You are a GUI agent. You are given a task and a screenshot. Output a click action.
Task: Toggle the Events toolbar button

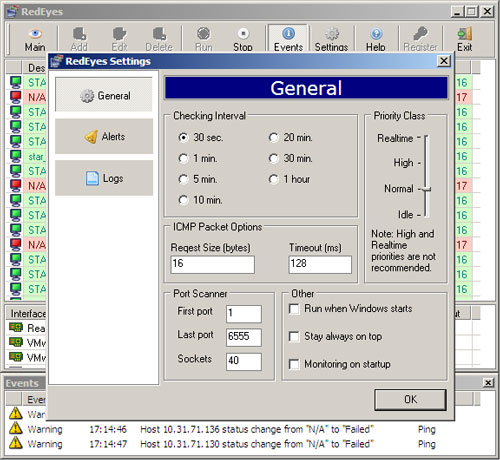click(x=288, y=39)
